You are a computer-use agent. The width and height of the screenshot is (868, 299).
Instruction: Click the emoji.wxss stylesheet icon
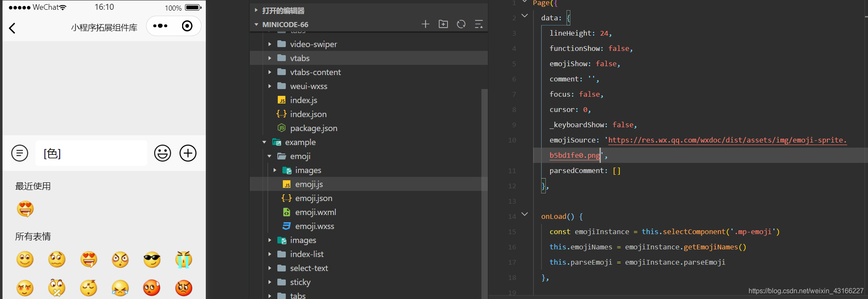287,226
